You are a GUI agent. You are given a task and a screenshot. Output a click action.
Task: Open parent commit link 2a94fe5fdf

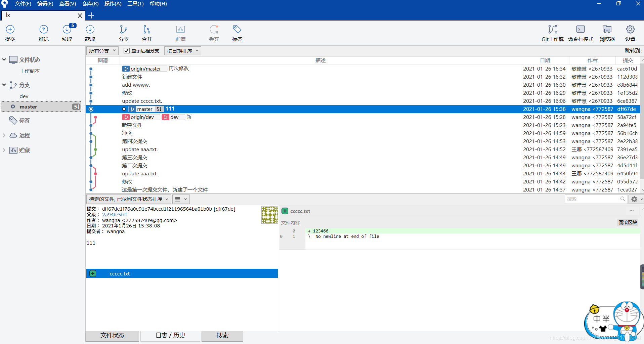pyautogui.click(x=115, y=215)
